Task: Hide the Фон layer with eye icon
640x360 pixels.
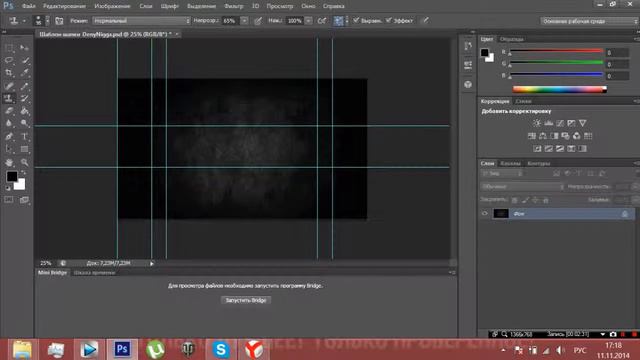Action: point(484,213)
